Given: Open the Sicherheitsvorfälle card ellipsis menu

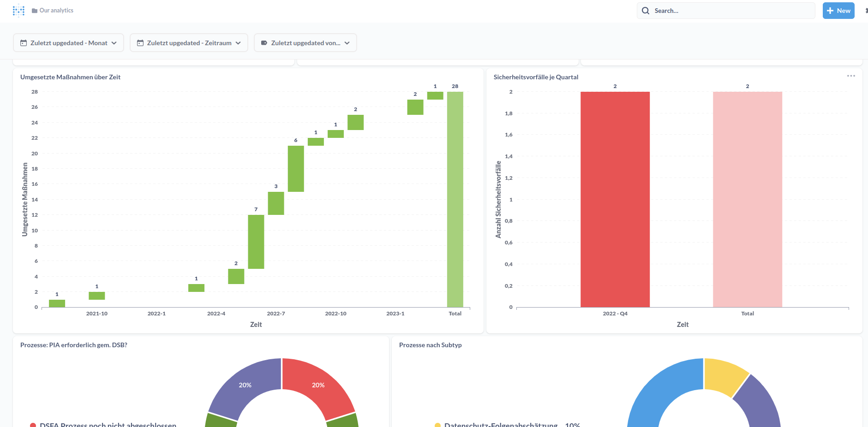Looking at the screenshot, I should (851, 76).
